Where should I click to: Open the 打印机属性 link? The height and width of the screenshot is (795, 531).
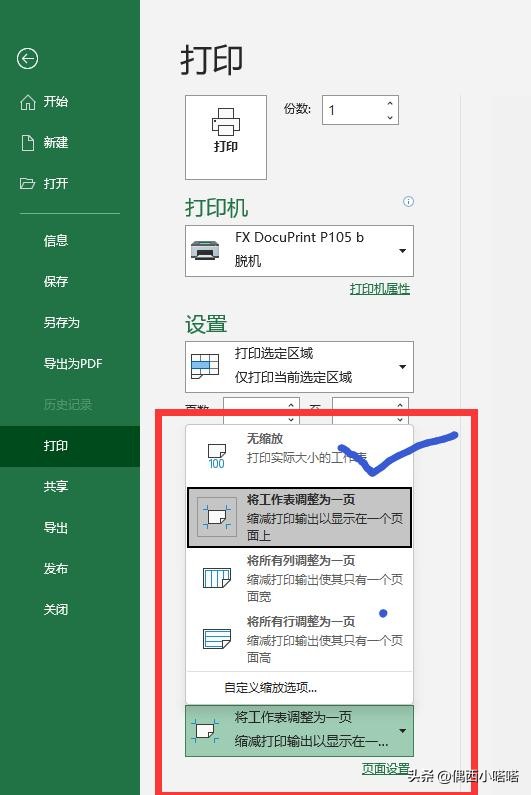click(380, 289)
